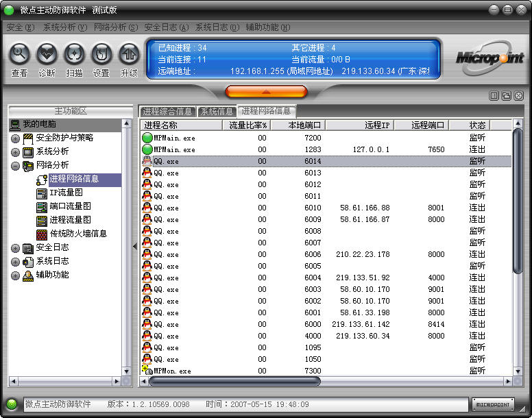Open the 系统日志(O) menu

(217, 27)
